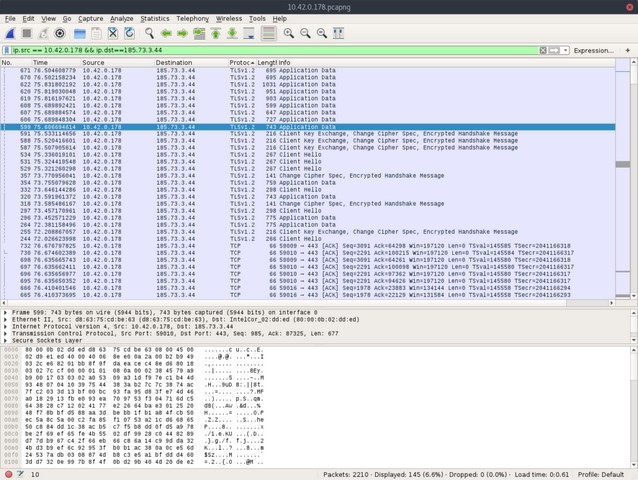Screen dimensions: 638x480
Task: Click the Start capture shark fin icon
Action: coord(10,33)
